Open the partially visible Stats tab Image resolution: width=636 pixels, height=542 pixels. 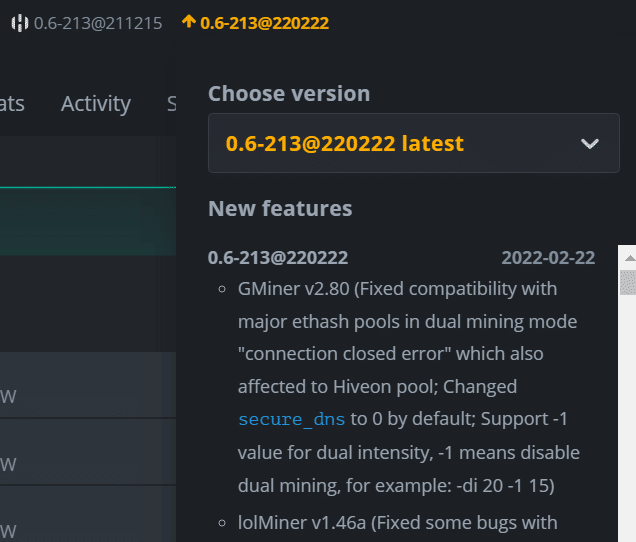pyautogui.click(x=12, y=104)
